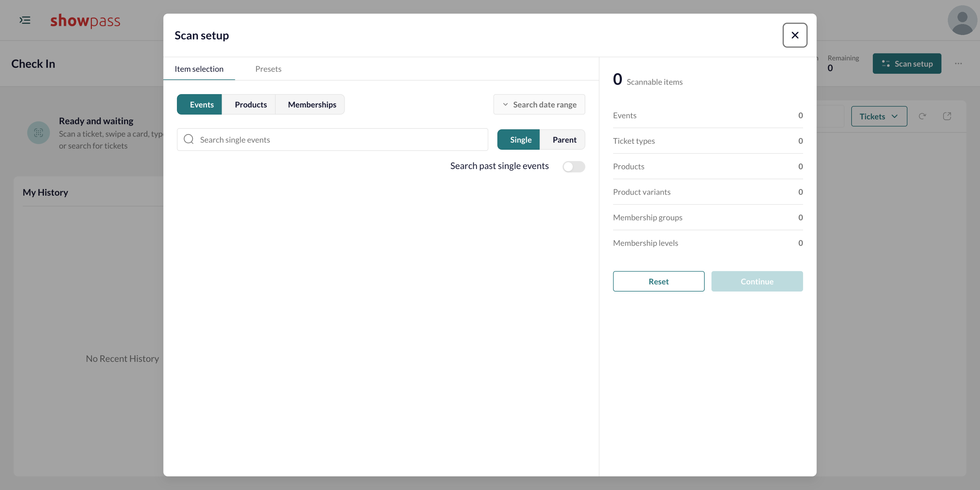Click the Membership groups row
Image resolution: width=980 pixels, height=490 pixels.
[707, 217]
